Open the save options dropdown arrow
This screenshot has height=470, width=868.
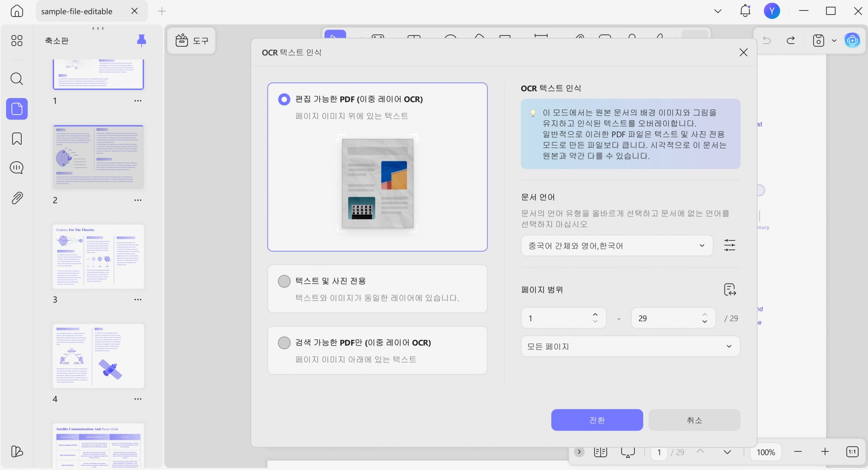[834, 41]
